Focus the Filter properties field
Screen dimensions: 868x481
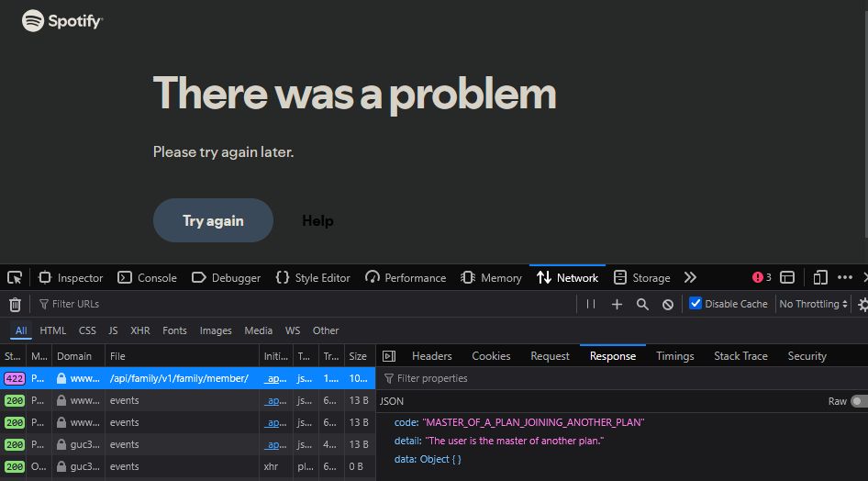point(622,378)
